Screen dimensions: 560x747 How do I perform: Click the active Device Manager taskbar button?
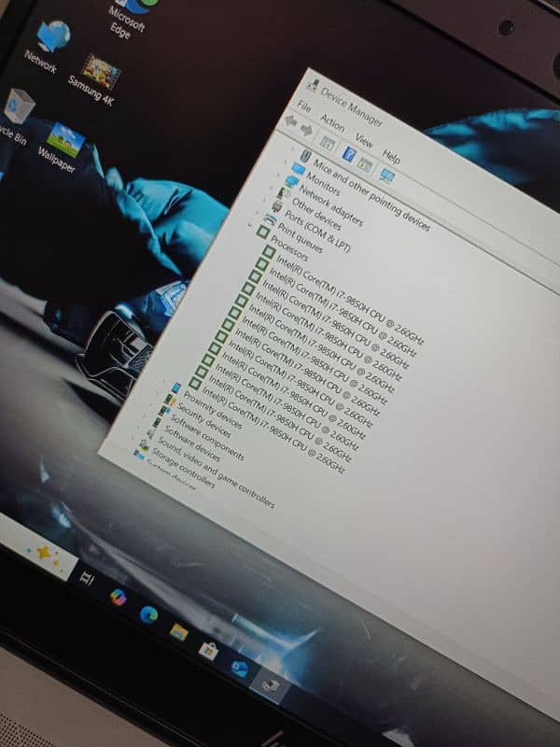coord(270,684)
